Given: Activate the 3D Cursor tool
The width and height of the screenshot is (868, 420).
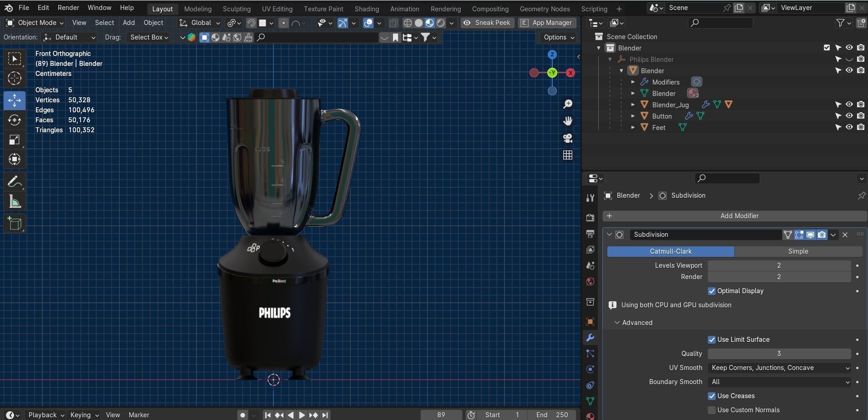Looking at the screenshot, I should pyautogui.click(x=15, y=79).
